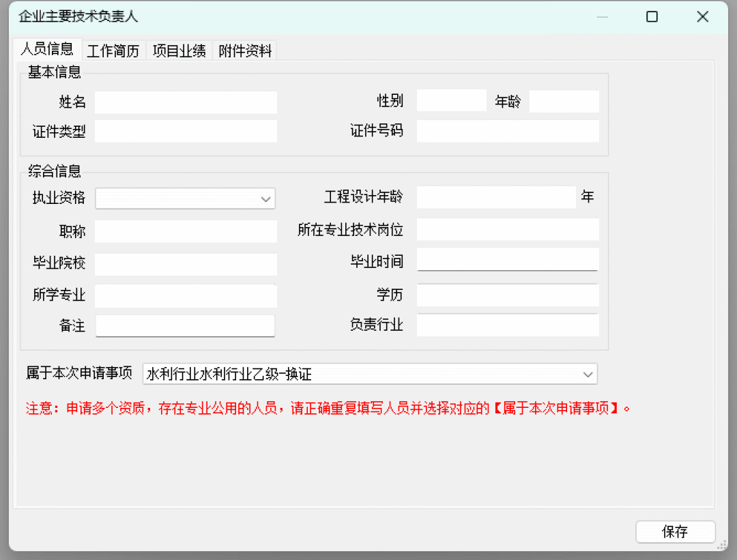This screenshot has height=560, width=737.
Task: Click the 毕业院校 field
Action: coord(186,264)
